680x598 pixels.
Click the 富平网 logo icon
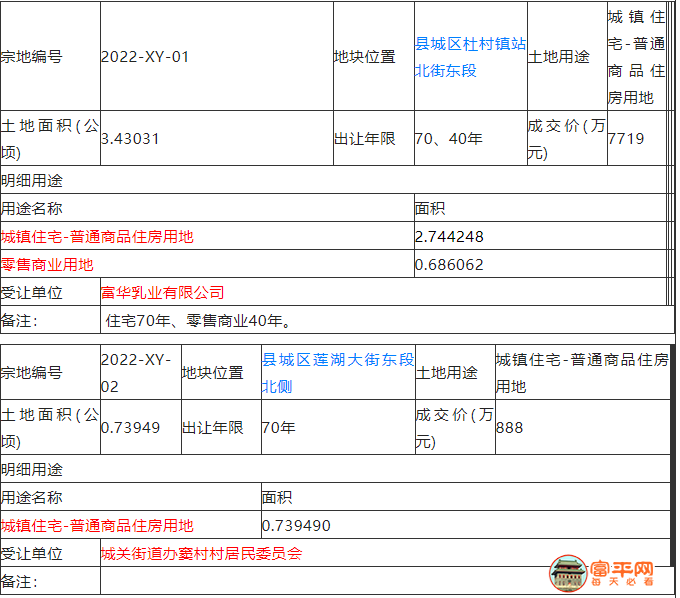click(x=568, y=573)
